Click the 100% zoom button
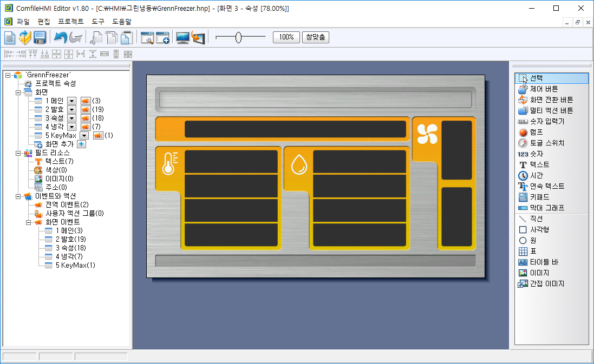The image size is (594, 364). 286,37
